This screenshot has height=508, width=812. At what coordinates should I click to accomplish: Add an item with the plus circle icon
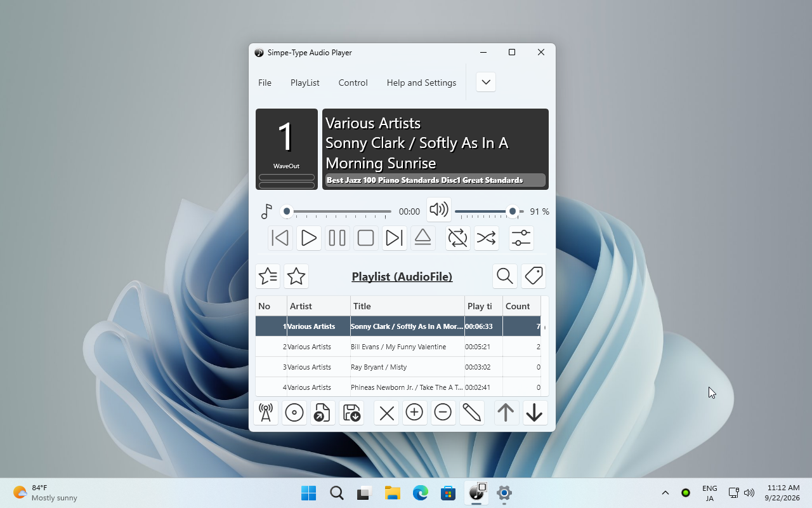click(x=415, y=413)
